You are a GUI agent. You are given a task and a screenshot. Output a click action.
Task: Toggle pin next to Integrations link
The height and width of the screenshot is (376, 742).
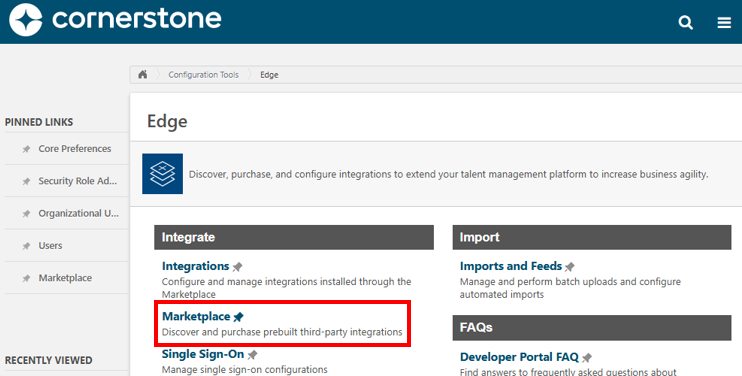pyautogui.click(x=238, y=267)
